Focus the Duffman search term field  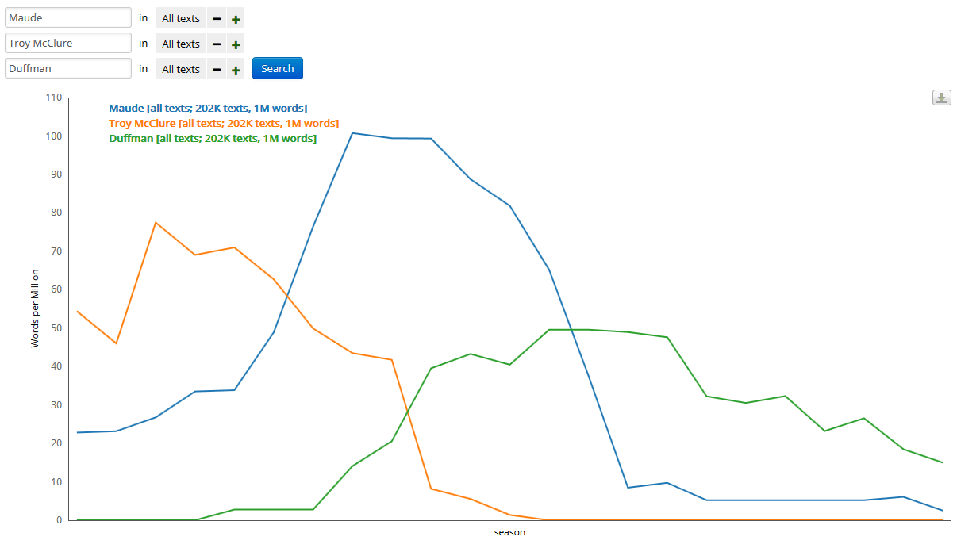(x=68, y=68)
